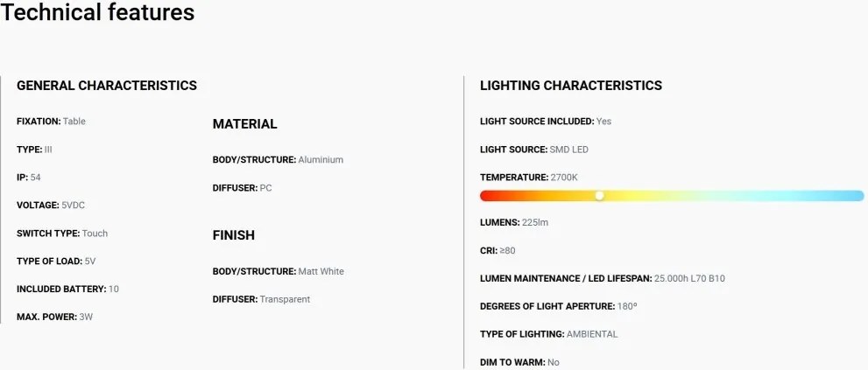Click the MATERIAL section heading
The image size is (868, 370).
tap(244, 124)
